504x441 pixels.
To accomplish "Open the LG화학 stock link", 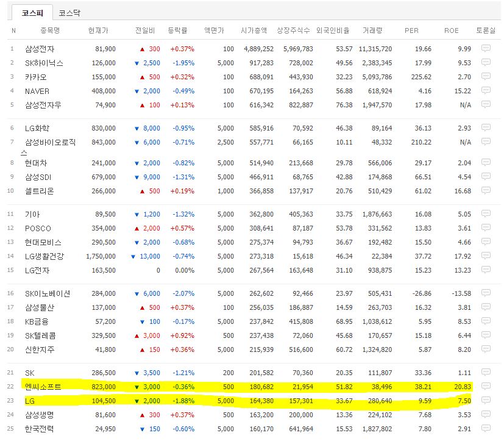I will [37, 128].
